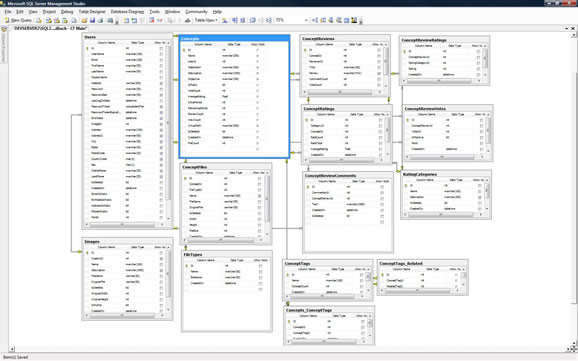Select the Users table title bar
Viewport: 578px width, 361px height.
coord(127,37)
